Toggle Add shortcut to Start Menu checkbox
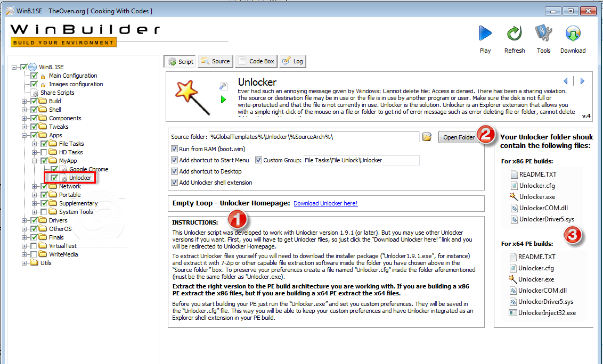The height and width of the screenshot is (364, 603). [x=175, y=160]
